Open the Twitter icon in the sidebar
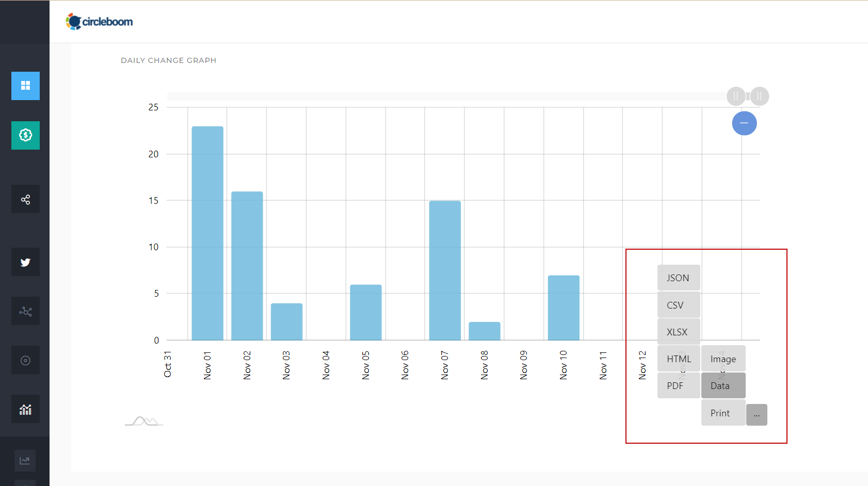Image resolution: width=868 pixels, height=486 pixels. tap(25, 262)
